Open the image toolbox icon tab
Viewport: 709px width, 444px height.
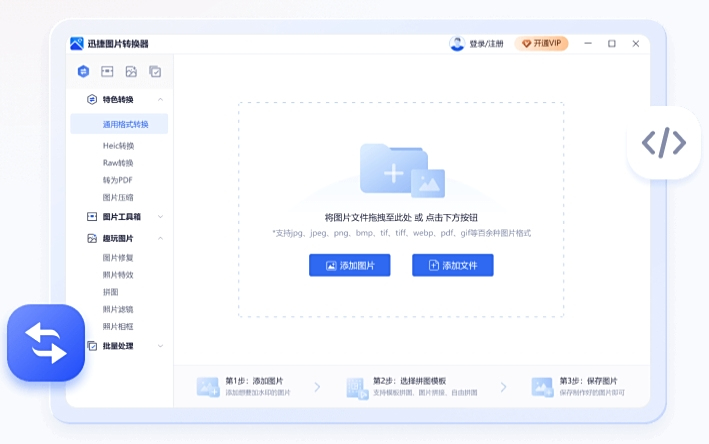(x=107, y=71)
